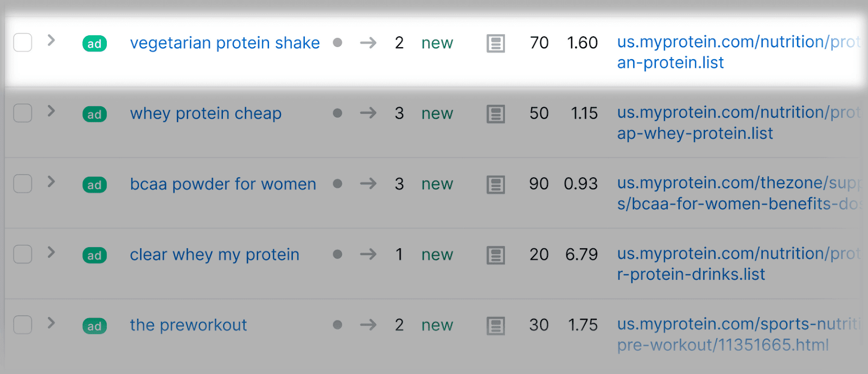This screenshot has height=374, width=868.
Task: Select the clear whey my protein checkbox
Action: point(23,254)
